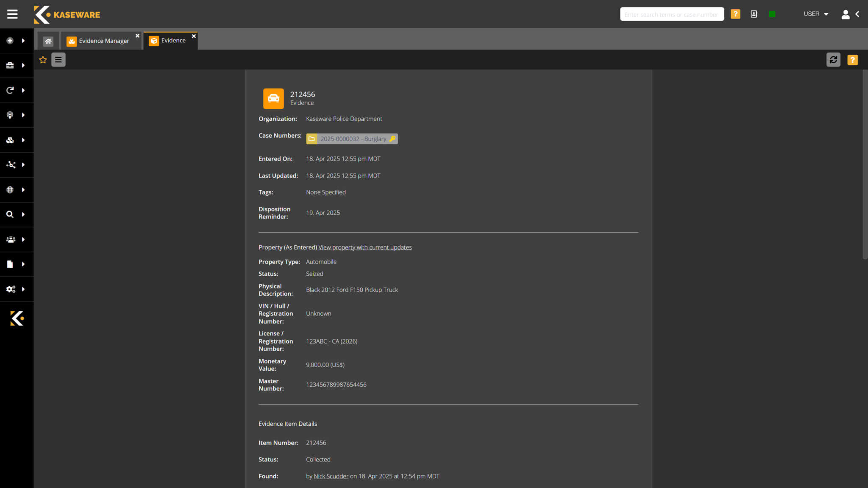868x488 pixels.
Task: Toggle the favorite star on the Evidence record
Action: [x=43, y=60]
